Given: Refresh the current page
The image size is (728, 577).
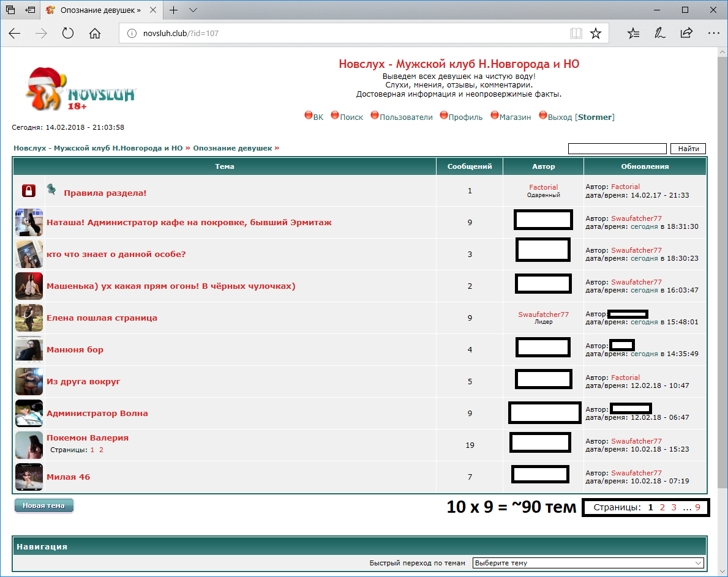Looking at the screenshot, I should tap(68, 34).
